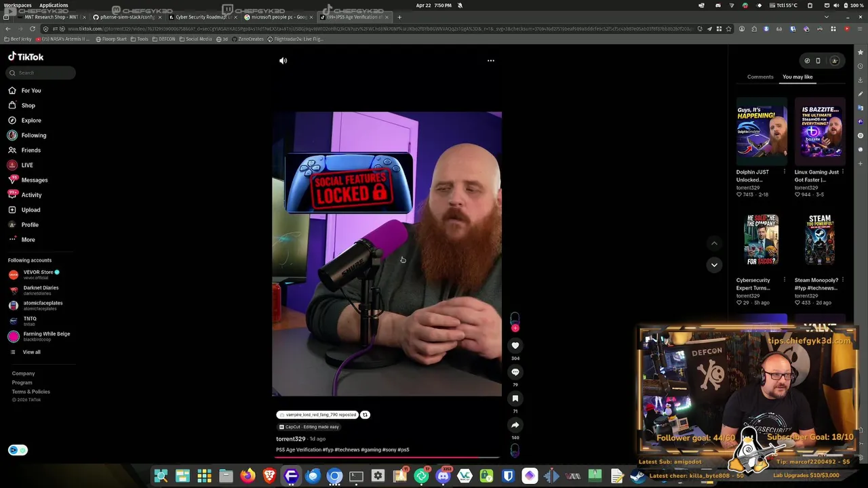This screenshot has height=488, width=868.
Task: Expand the More menu in the sidebar
Action: 22,239
